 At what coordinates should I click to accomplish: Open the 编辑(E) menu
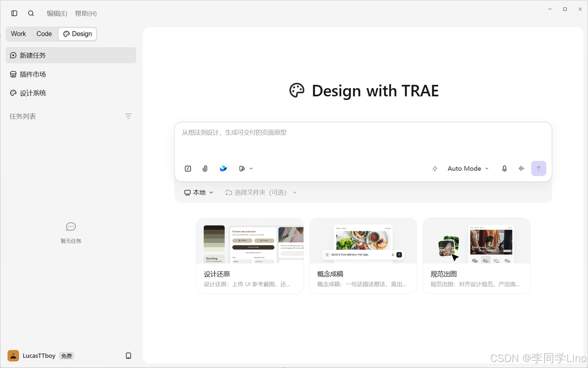pos(57,13)
